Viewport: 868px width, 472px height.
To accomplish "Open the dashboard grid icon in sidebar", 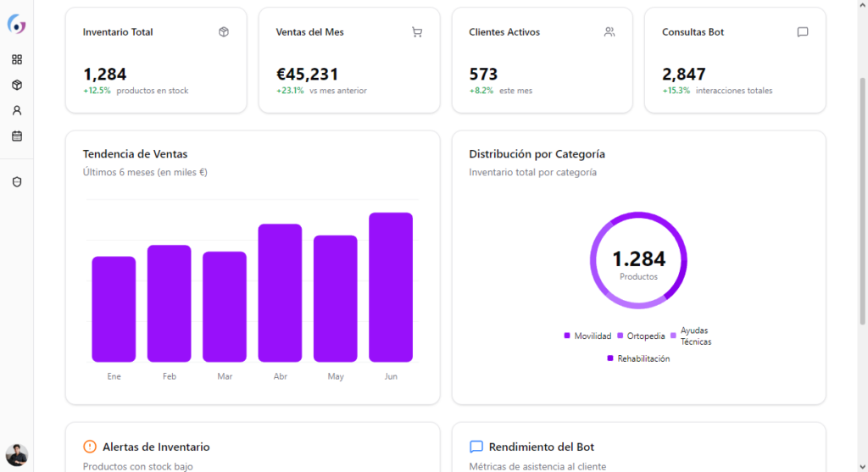I will click(17, 59).
